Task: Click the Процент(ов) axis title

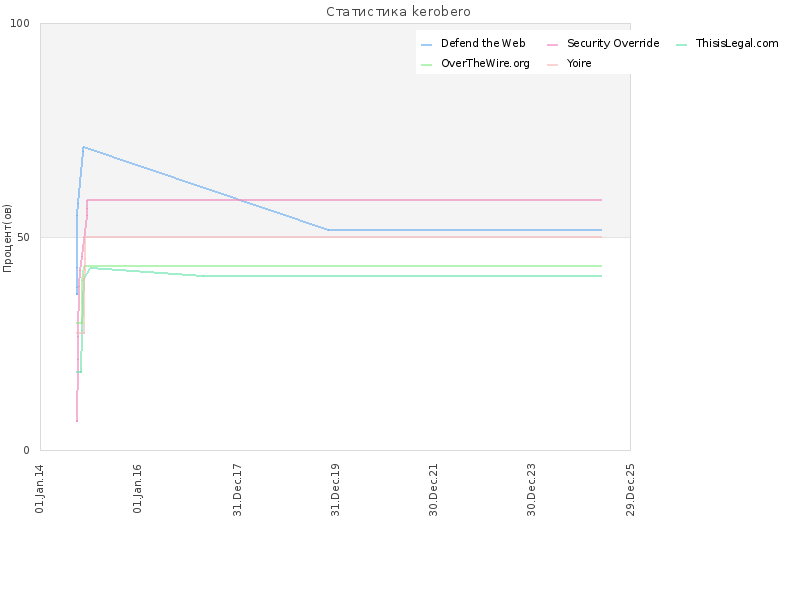Action: 7,238
